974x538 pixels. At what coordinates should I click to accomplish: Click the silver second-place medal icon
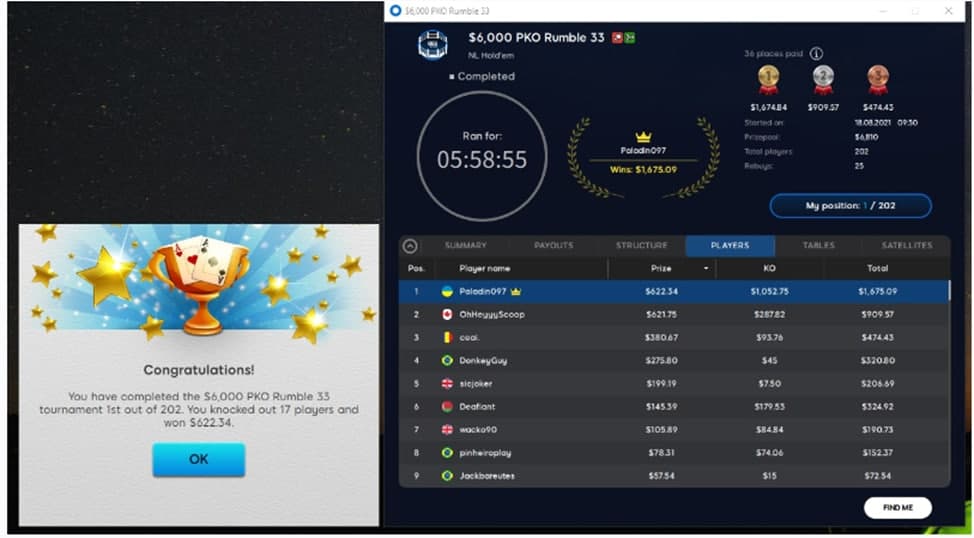(822, 78)
